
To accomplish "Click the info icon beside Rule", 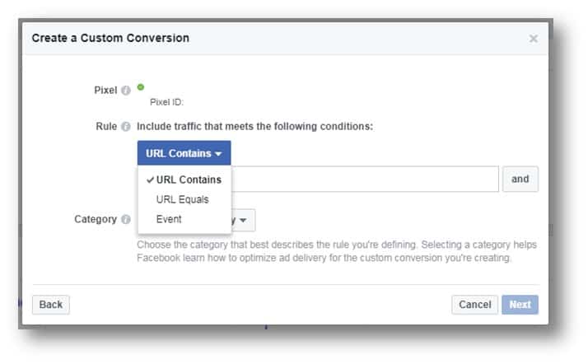I will [x=126, y=127].
